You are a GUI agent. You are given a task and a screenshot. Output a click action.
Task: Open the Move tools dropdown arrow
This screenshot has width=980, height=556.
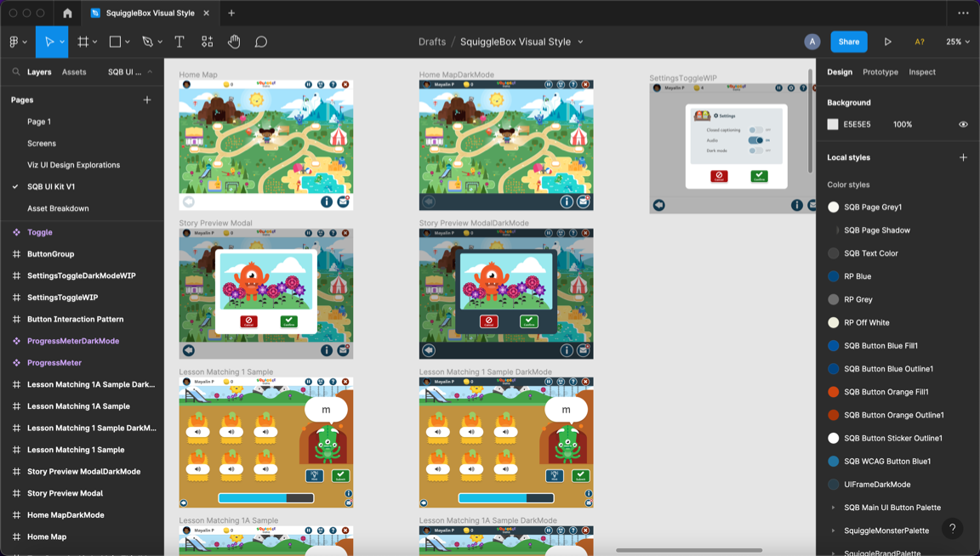tap(62, 42)
